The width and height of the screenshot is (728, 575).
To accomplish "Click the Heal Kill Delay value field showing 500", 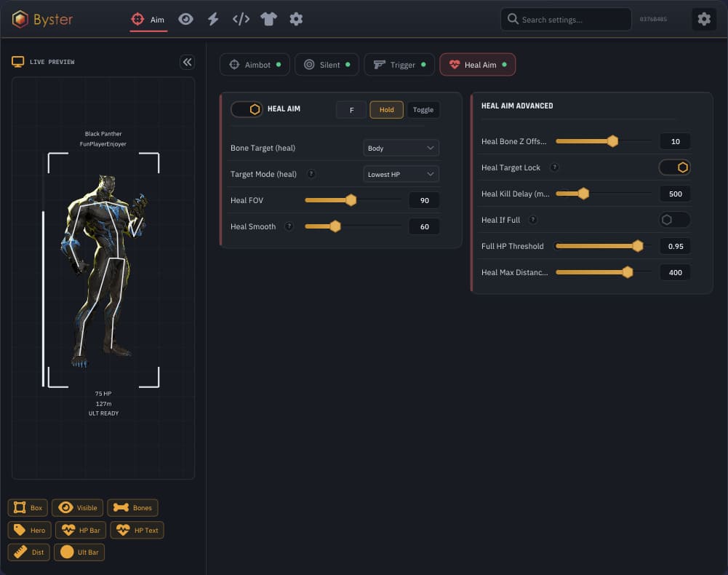I will pos(675,194).
